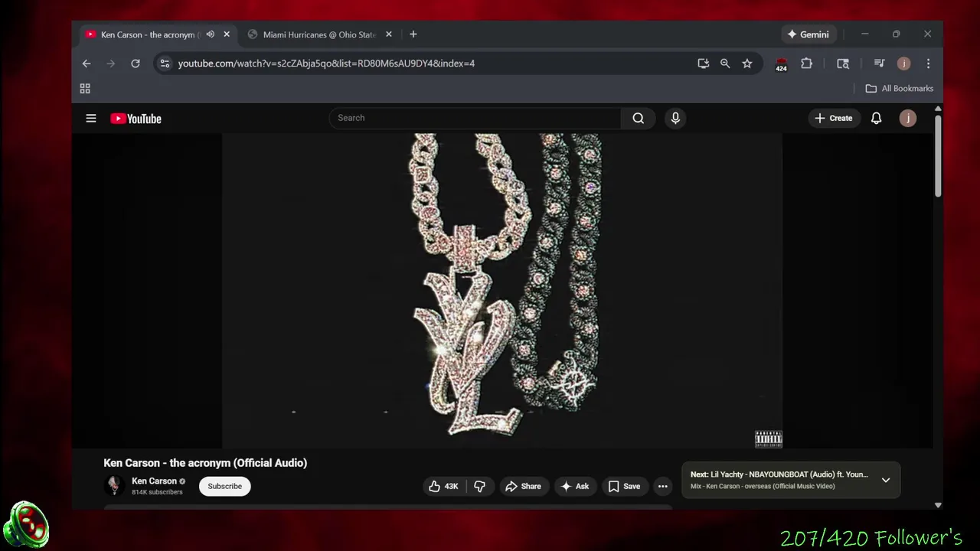Open the YouTube account avatar
Image resolution: width=980 pixels, height=551 pixels.
click(908, 118)
